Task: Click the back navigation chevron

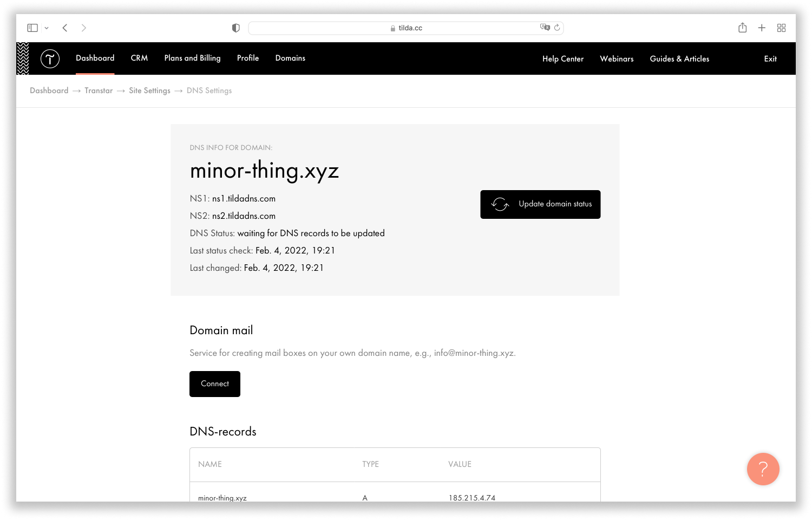Action: tap(64, 28)
